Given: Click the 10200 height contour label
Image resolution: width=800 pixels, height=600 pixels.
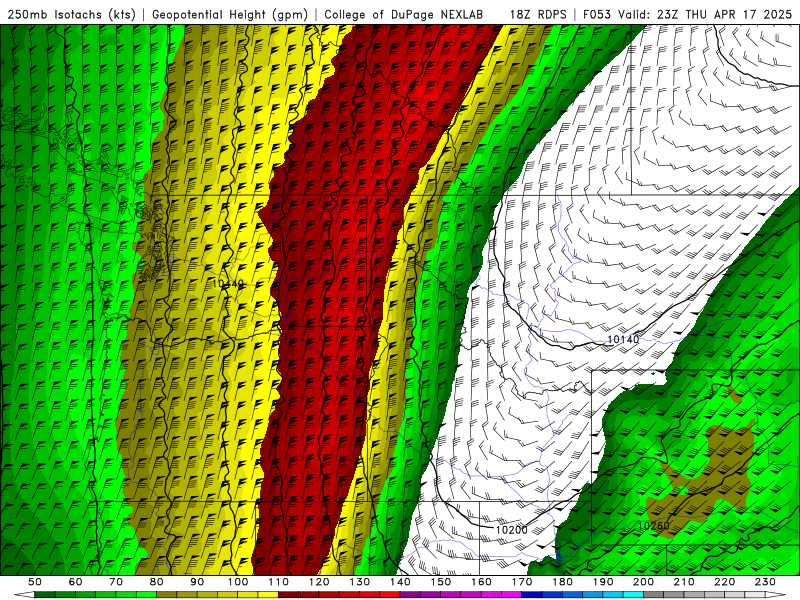Looking at the screenshot, I should tap(511, 530).
